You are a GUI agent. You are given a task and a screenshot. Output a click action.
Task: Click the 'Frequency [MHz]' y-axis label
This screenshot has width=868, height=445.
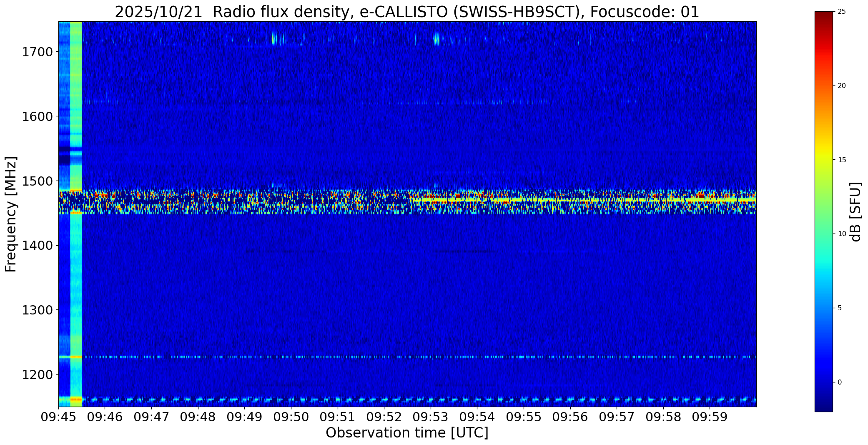pyautogui.click(x=11, y=214)
